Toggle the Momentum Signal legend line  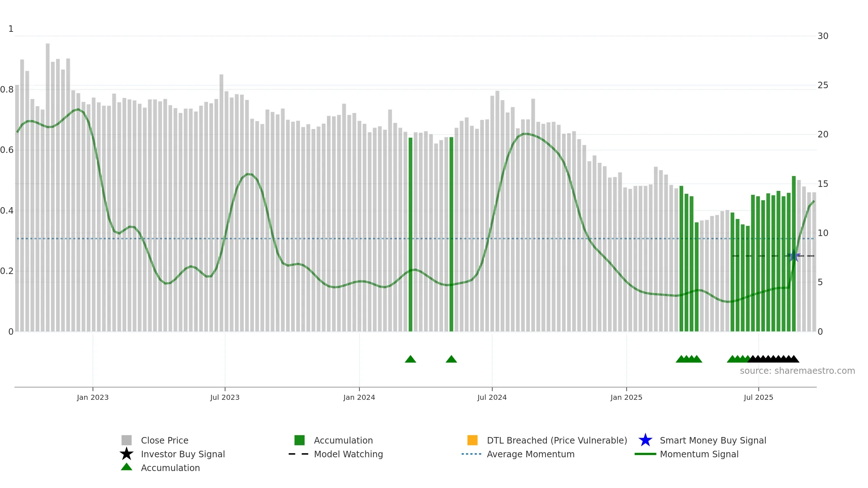tap(645, 454)
